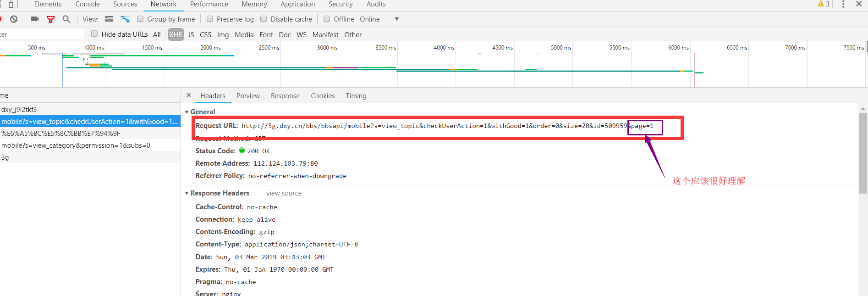Select the view_topic request row
Screen dimensions: 868x296
coord(90,122)
